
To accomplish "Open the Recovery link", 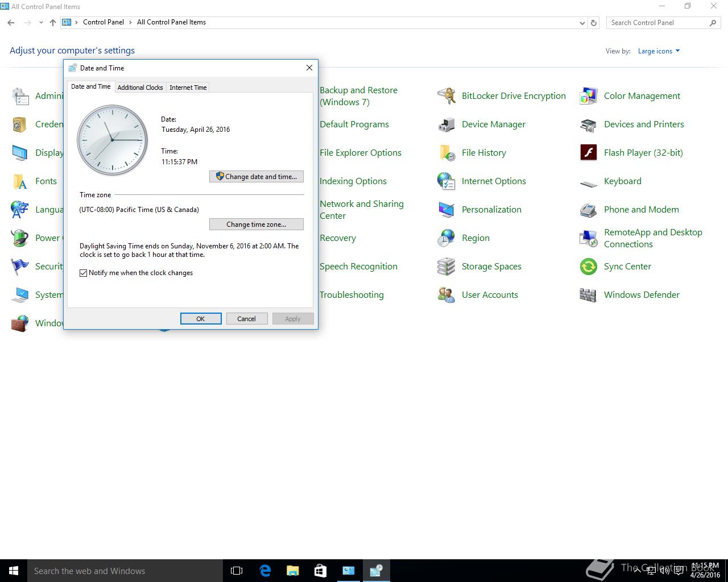I will tap(338, 238).
